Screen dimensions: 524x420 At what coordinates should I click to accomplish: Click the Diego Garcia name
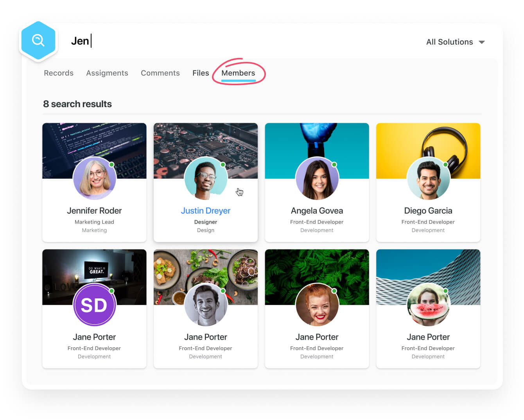point(428,211)
